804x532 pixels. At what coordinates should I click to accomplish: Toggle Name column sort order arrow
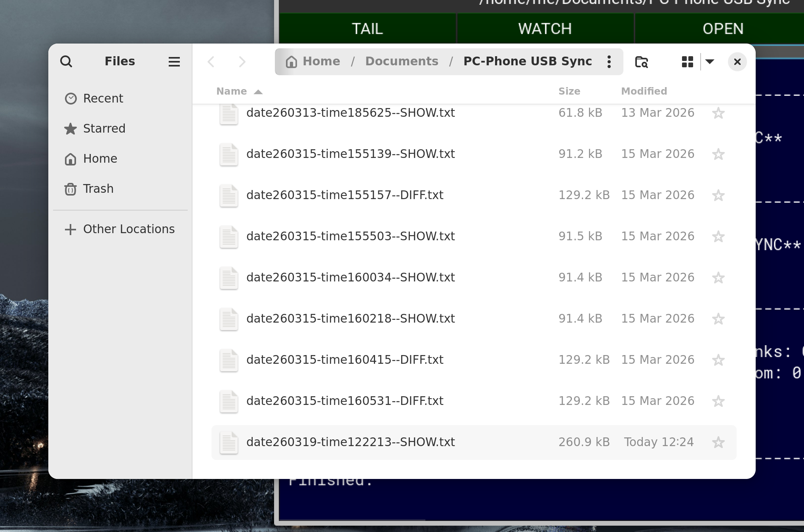[258, 92]
